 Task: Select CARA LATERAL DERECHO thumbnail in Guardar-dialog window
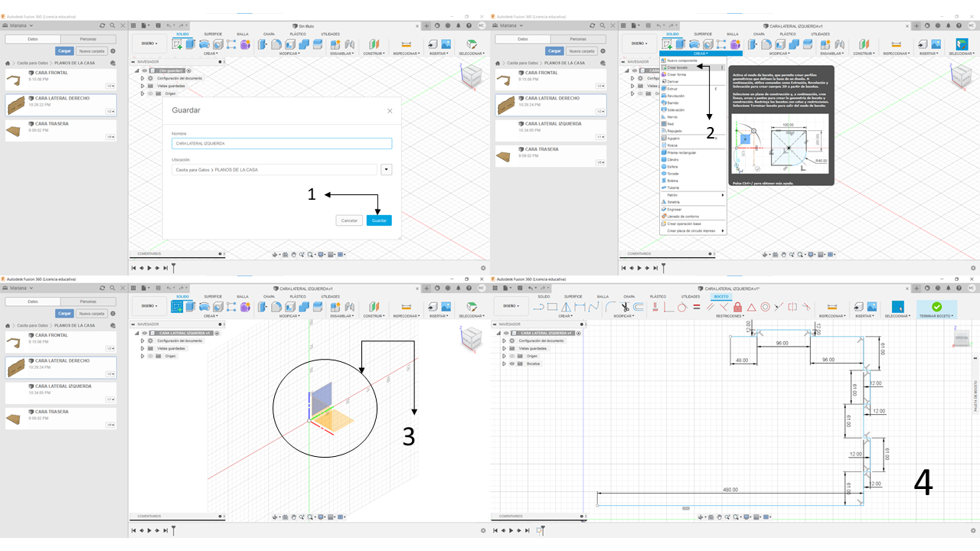click(15, 106)
